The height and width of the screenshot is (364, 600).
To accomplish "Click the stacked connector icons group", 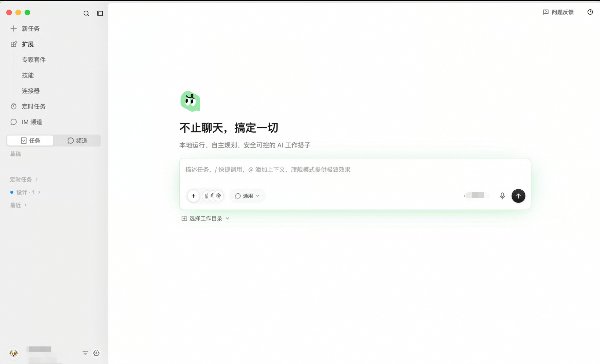I will click(213, 196).
